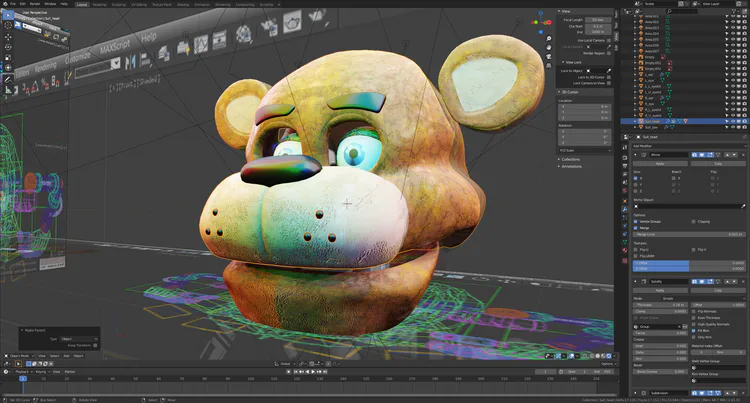Viewport: 750px width, 403px height.
Task: Click Copy on the Mirror modifier
Action: (718, 163)
